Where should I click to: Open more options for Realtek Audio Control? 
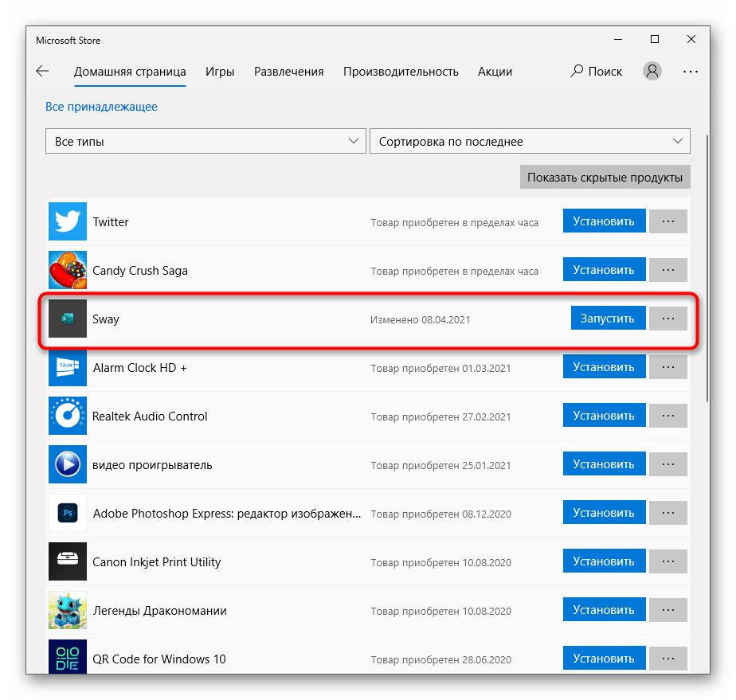(668, 415)
